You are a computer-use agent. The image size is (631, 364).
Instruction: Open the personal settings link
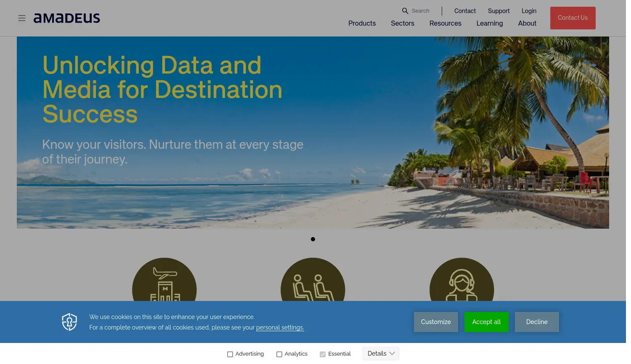[x=280, y=327]
